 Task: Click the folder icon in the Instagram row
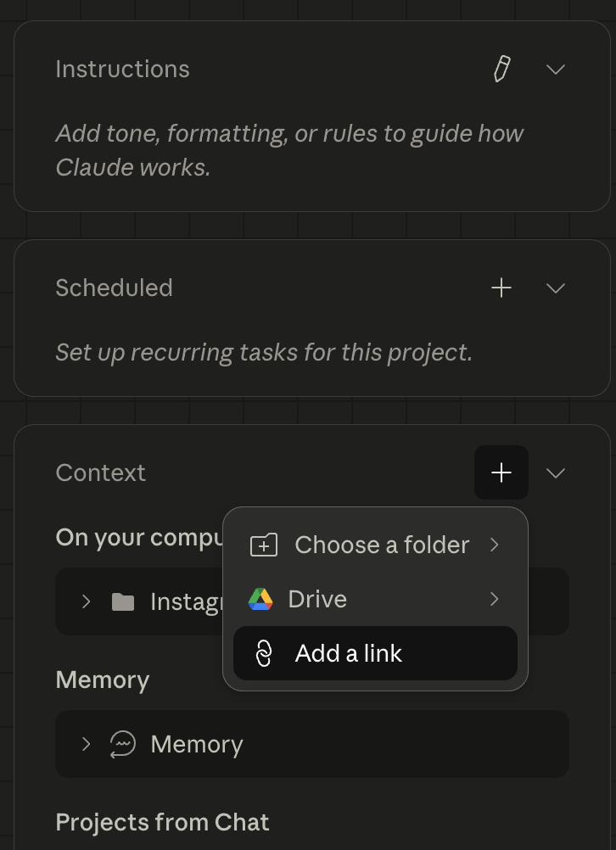123,602
